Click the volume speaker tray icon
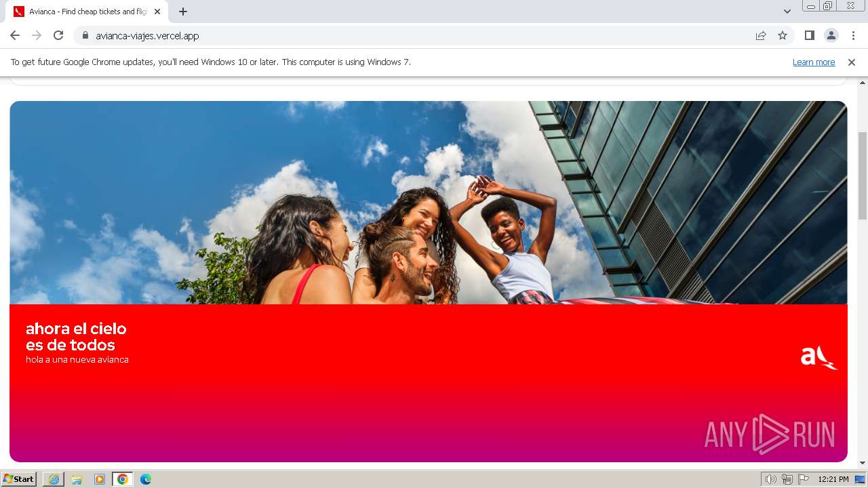This screenshot has height=488, width=868. pos(770,479)
